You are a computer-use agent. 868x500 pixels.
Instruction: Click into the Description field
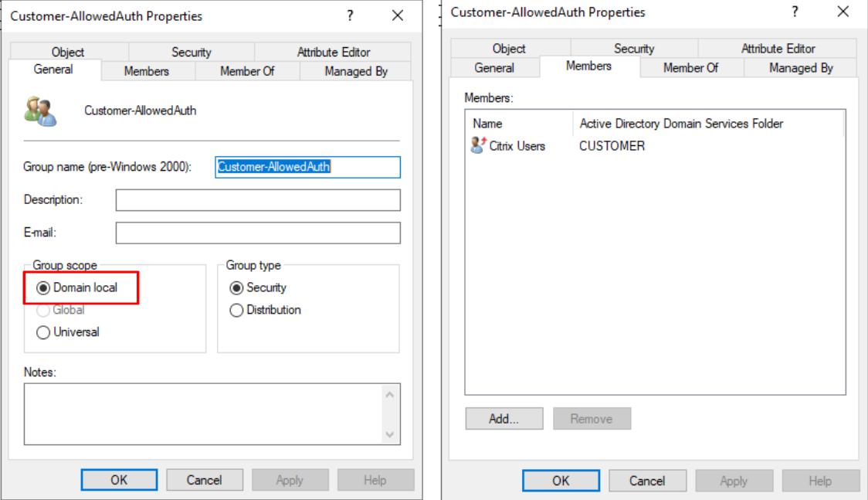pos(258,200)
